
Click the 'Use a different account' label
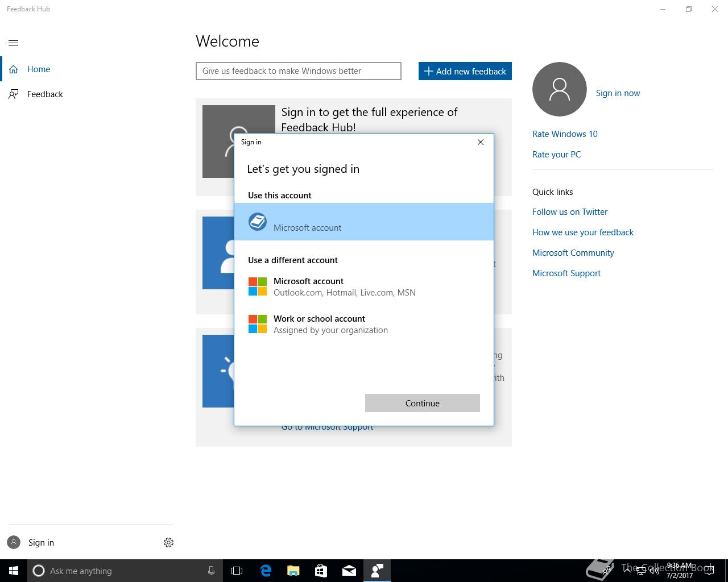(x=293, y=260)
